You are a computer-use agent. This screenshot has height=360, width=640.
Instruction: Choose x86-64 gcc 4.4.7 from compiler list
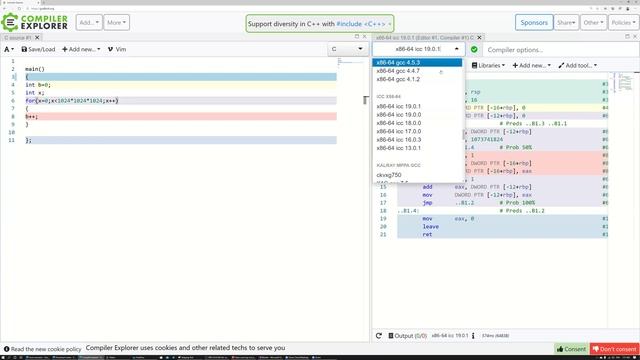[x=417, y=71]
